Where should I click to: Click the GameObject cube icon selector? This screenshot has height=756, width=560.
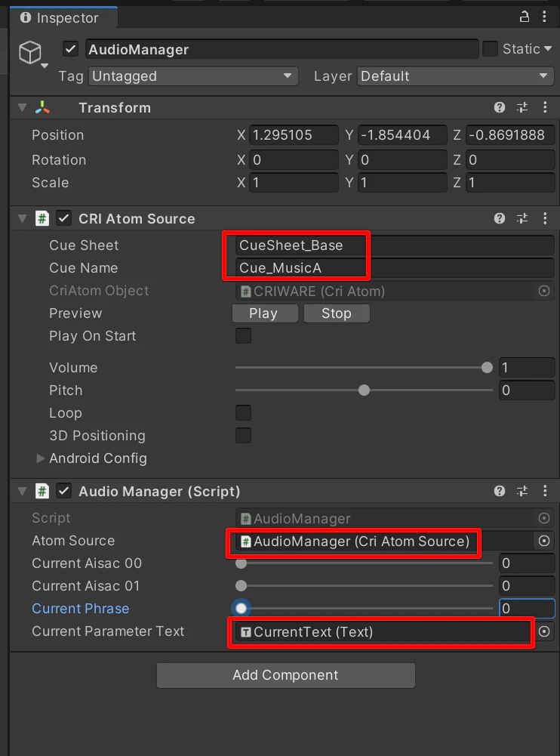point(30,52)
